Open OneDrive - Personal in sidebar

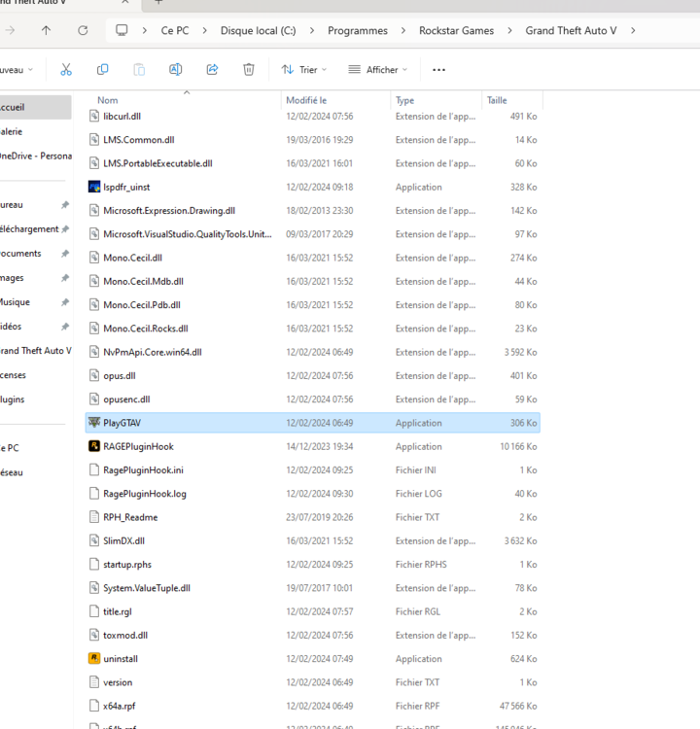(x=36, y=156)
